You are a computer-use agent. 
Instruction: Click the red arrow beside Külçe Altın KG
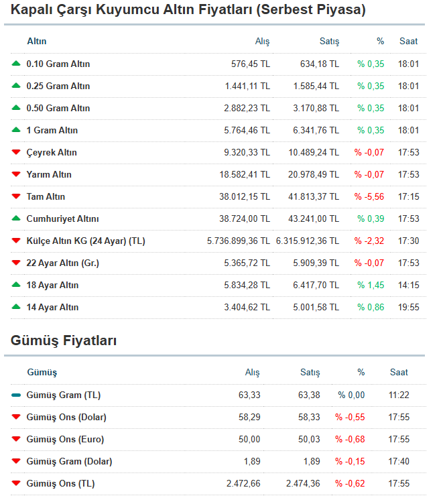[x=16, y=241]
